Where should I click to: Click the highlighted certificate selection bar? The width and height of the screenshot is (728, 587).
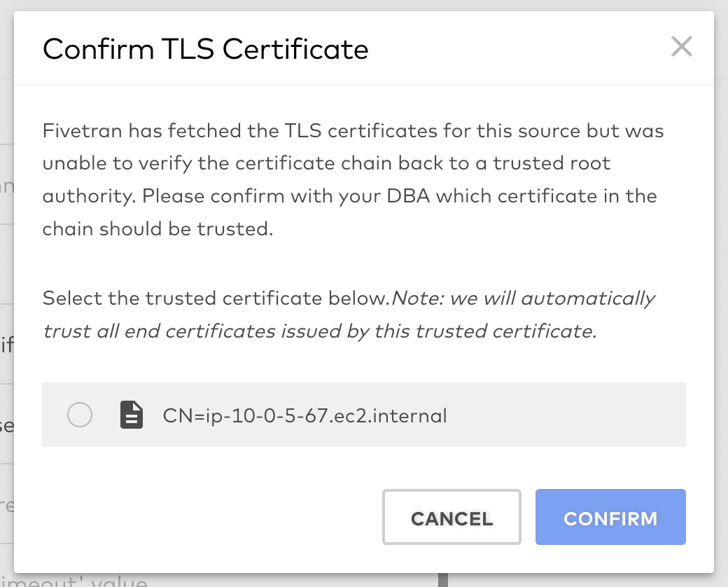[x=364, y=415]
